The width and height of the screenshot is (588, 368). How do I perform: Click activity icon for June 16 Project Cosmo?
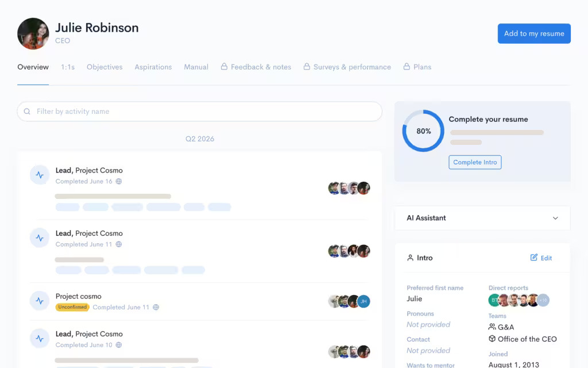pos(40,175)
